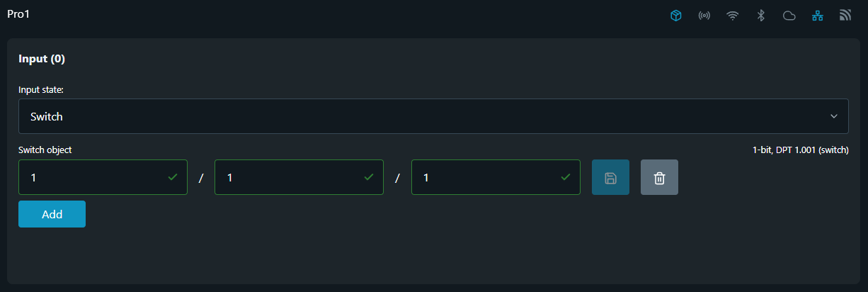Screen dimensions: 868x292
Task: Click the access point broadcast icon
Action: [704, 16]
